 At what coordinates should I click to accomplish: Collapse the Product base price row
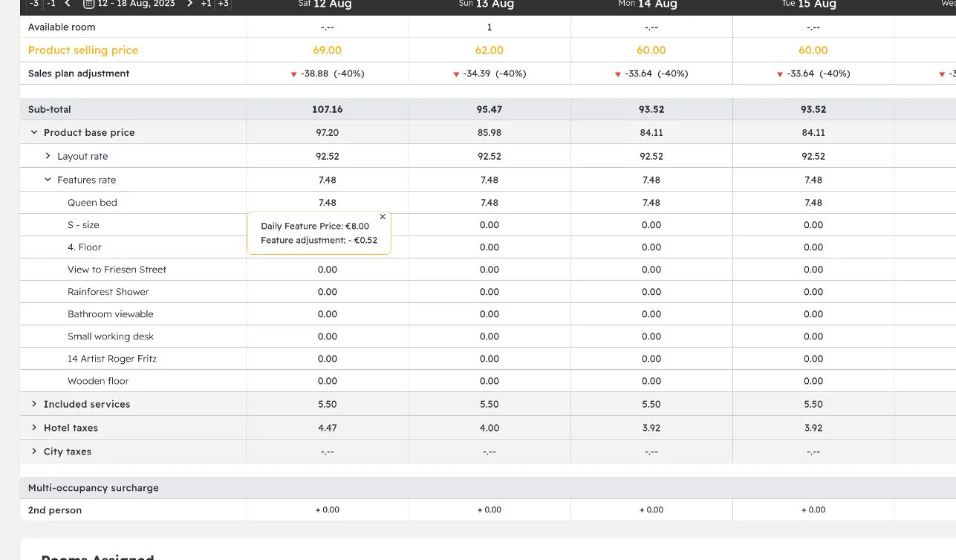pyautogui.click(x=33, y=132)
